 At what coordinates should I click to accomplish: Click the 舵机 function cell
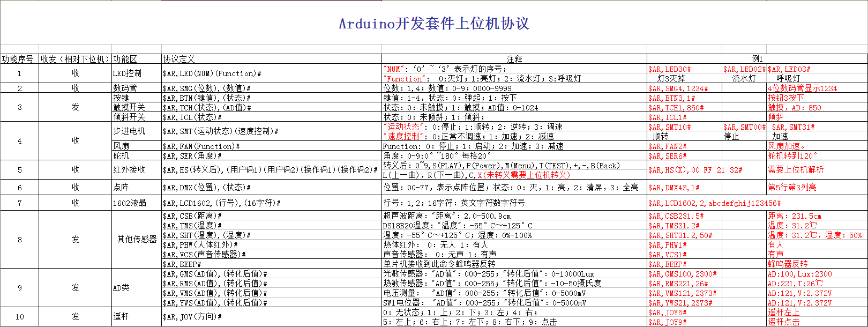(x=137, y=155)
